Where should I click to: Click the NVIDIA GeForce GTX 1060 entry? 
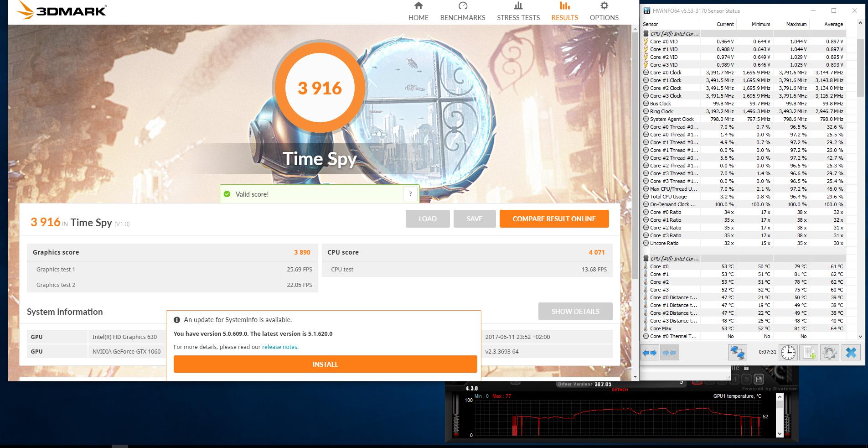(x=126, y=351)
